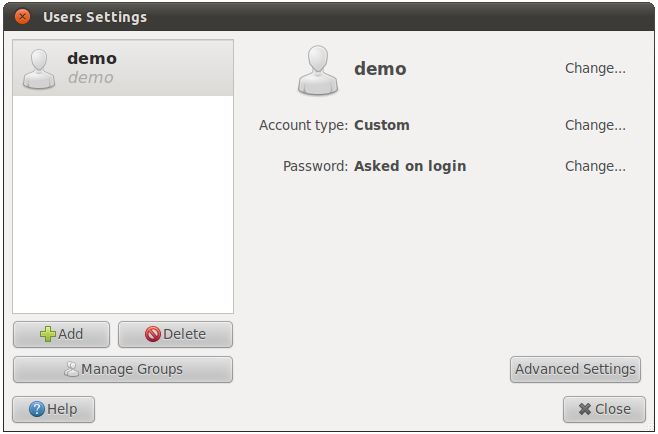Click the bold demo name heading
Image resolution: width=658 pixels, height=434 pixels.
[x=380, y=69]
